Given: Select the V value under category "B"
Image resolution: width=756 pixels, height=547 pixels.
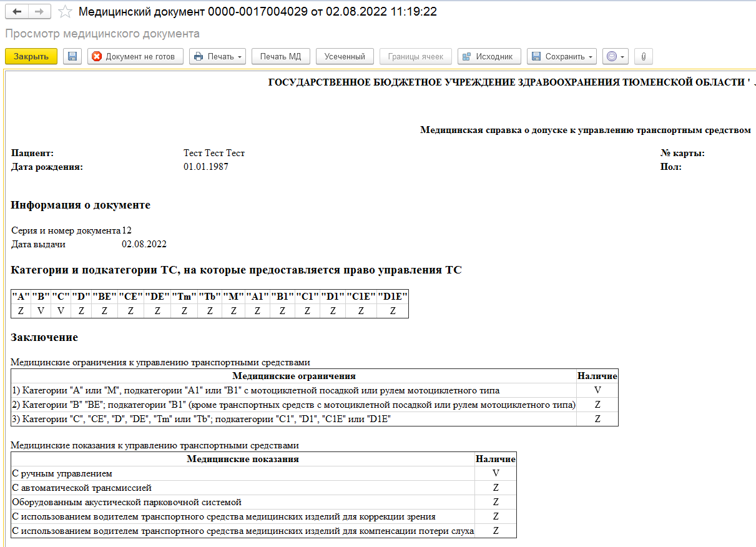Looking at the screenshot, I should pyautogui.click(x=41, y=310).
